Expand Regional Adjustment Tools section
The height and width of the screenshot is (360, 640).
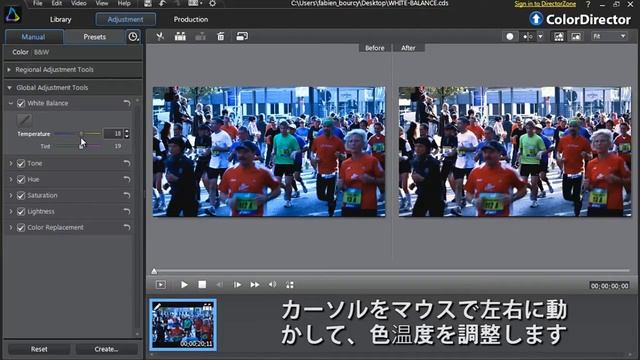(9, 70)
